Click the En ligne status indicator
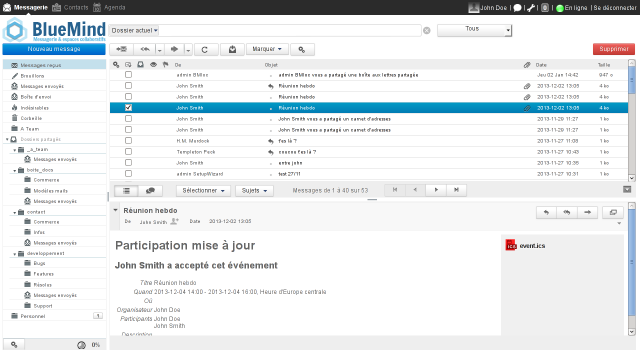 pos(572,8)
